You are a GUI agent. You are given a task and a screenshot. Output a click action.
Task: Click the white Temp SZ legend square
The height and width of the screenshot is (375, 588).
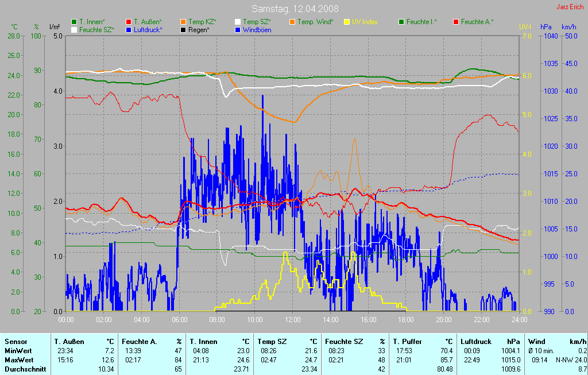(238, 22)
